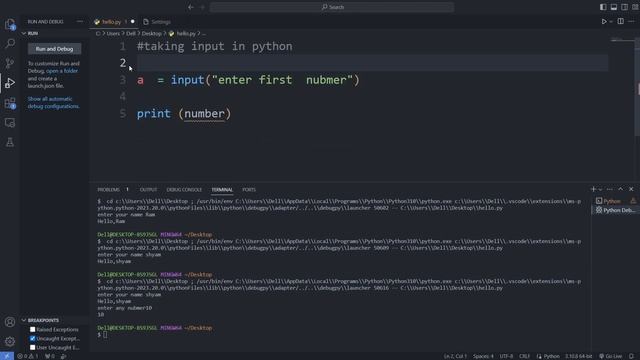This screenshot has width=640, height=360.
Task: Click 'Show all automatic debug configurations' link
Action: [53, 102]
